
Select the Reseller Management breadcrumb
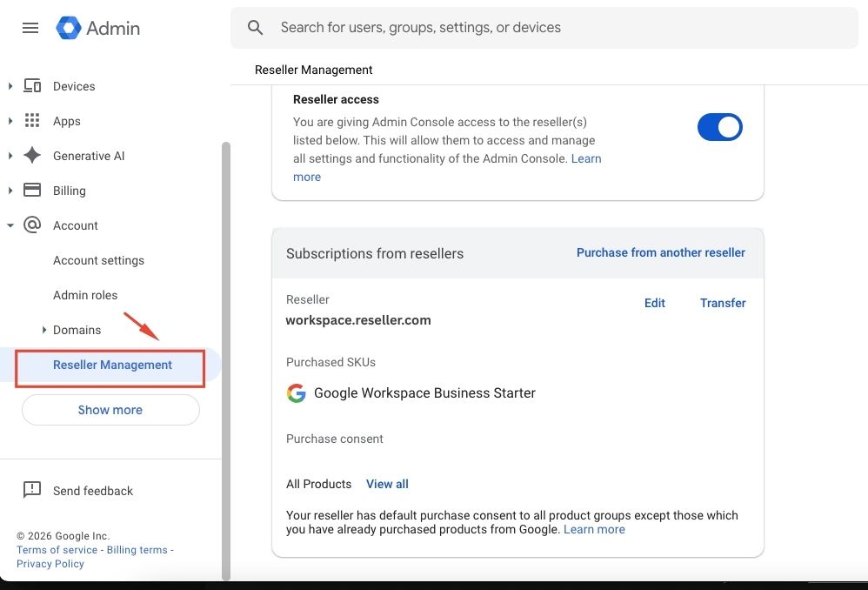pos(313,70)
